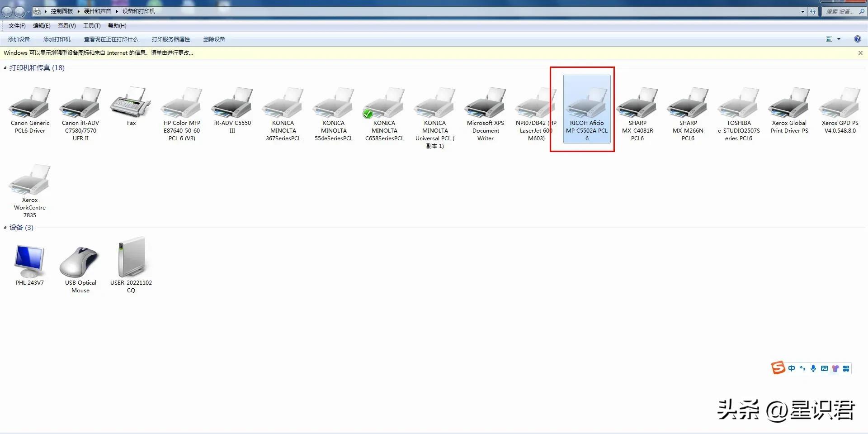The height and width of the screenshot is (434, 868).
Task: Open the 编辑(E) menu
Action: pos(42,26)
